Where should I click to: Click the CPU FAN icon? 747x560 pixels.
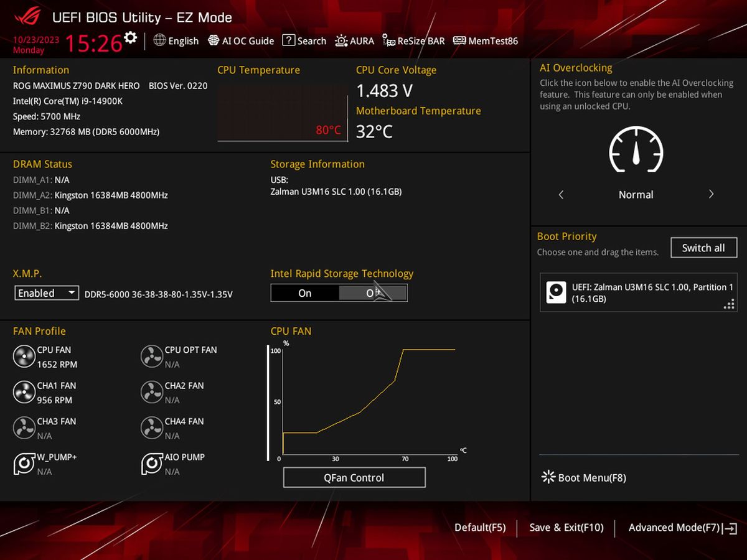click(x=24, y=357)
